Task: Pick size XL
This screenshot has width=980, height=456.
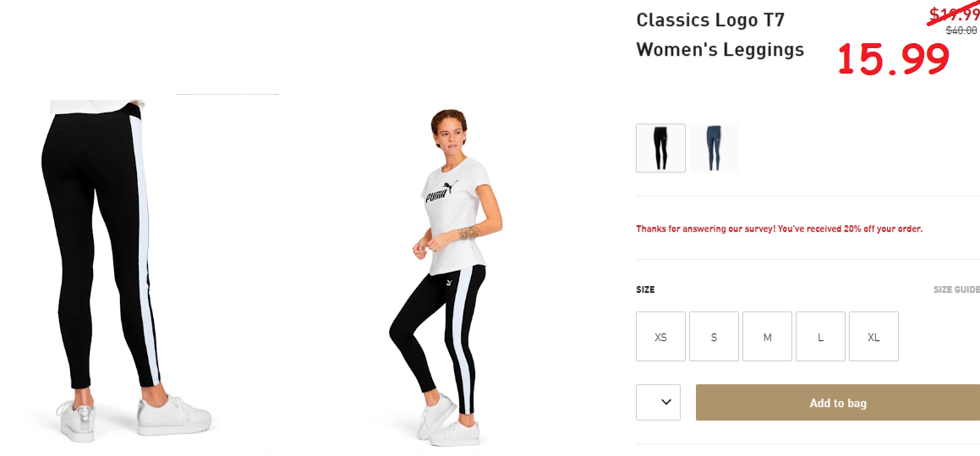Action: 873,337
